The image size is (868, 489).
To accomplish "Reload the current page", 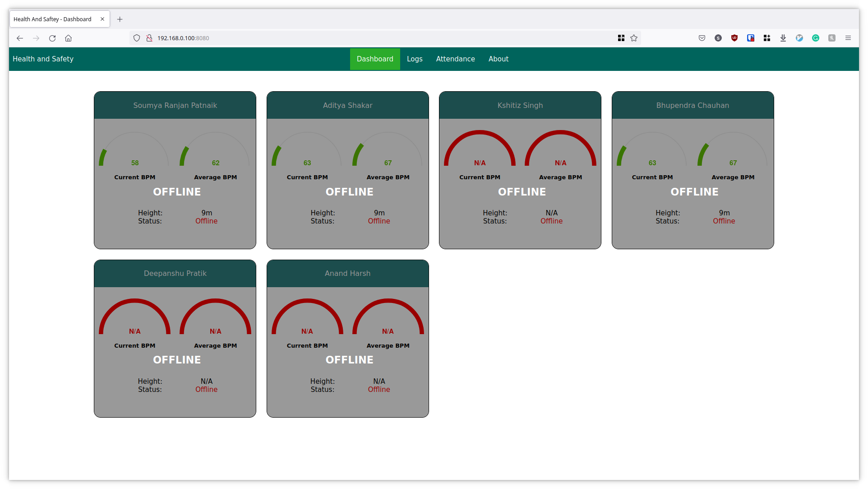I will [52, 38].
